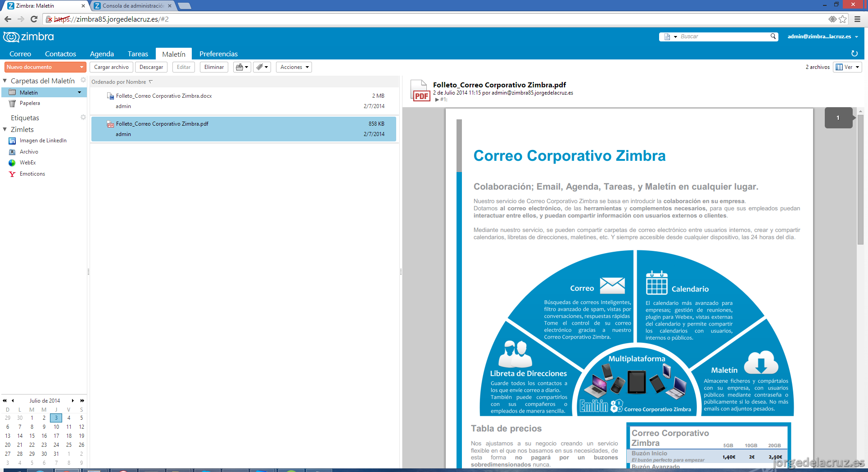The height and width of the screenshot is (472, 868).
Task: Click the preview pane vertical scrollbar
Action: (860, 180)
